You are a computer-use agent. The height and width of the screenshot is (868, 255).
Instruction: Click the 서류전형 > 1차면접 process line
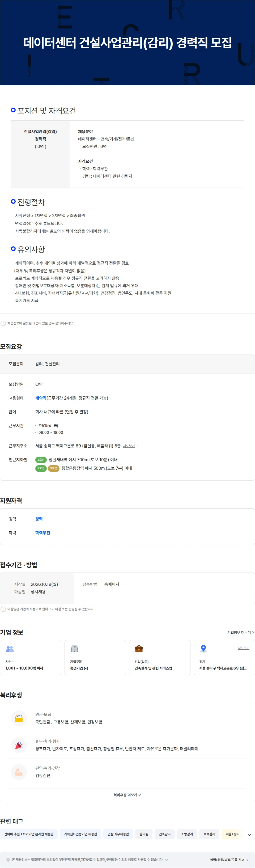click(49, 215)
